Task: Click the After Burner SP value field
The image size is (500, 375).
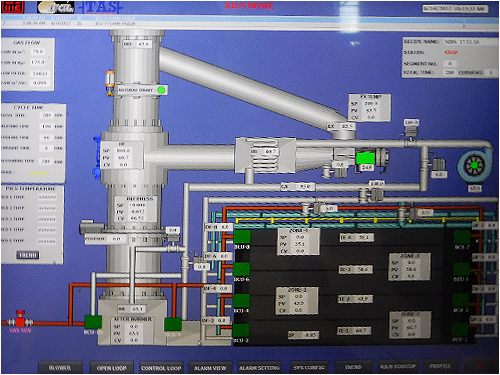Action: click(134, 326)
